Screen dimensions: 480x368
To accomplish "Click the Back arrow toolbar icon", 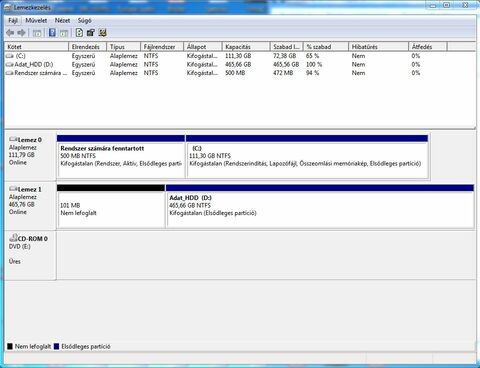I will pyautogui.click(x=10, y=33).
